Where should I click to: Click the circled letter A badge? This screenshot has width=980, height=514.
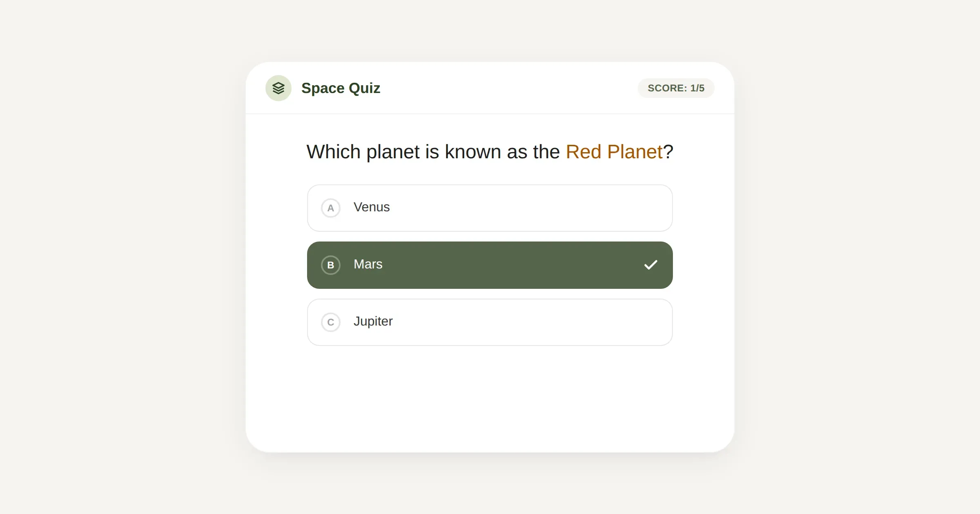click(x=331, y=208)
